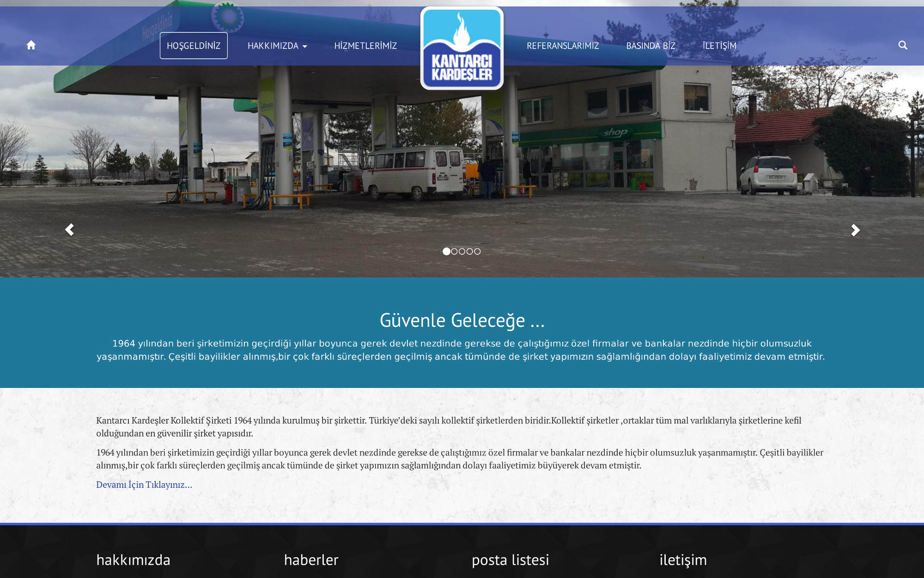Click the Güvenle Geleceğe heading
This screenshot has height=578, width=924.
click(462, 320)
